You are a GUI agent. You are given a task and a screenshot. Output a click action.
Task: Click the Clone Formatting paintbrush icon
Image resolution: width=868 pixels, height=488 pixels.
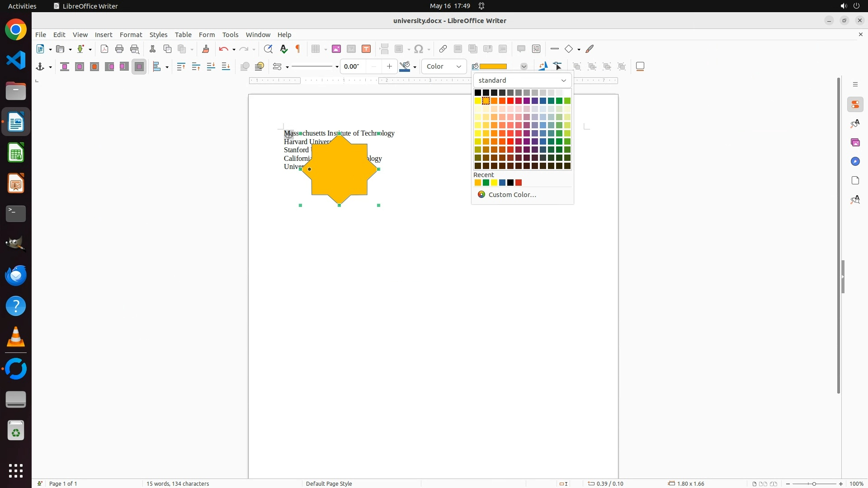tap(206, 49)
